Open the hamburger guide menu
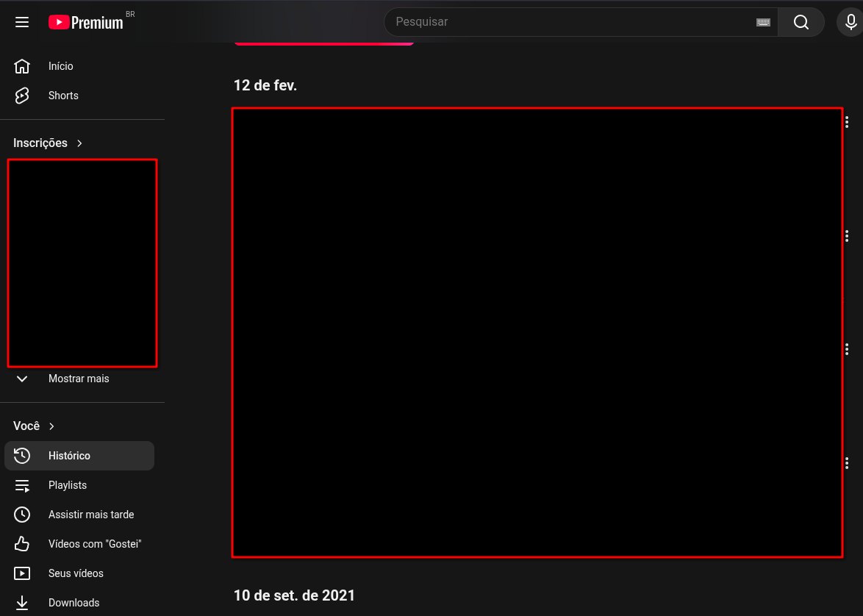 tap(22, 22)
